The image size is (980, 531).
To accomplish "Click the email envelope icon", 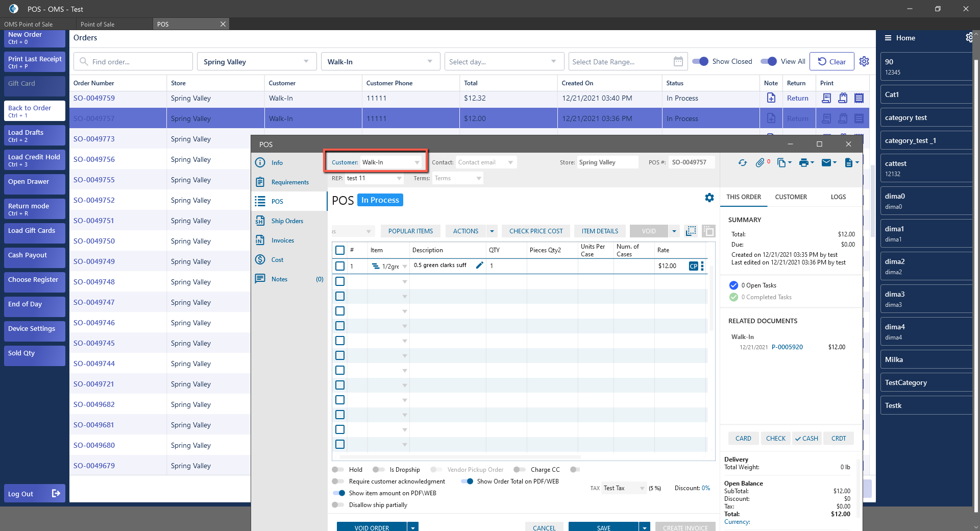I will (x=826, y=163).
